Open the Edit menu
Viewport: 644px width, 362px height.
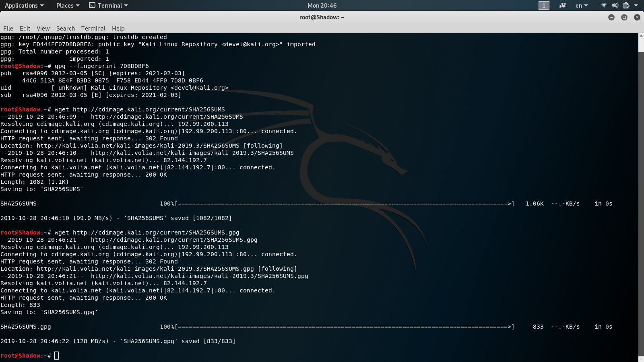tap(25, 28)
